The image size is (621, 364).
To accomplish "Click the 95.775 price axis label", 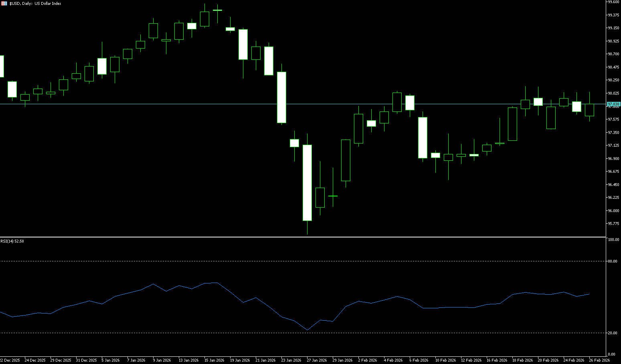I will point(613,224).
